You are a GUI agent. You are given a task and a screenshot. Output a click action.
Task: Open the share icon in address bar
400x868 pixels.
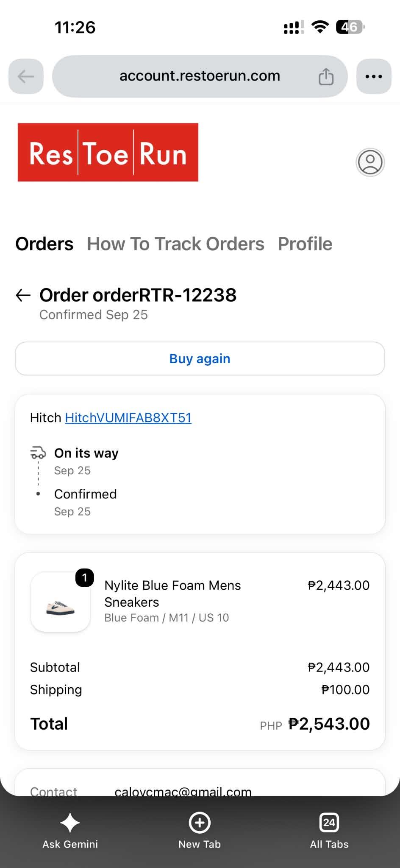326,76
